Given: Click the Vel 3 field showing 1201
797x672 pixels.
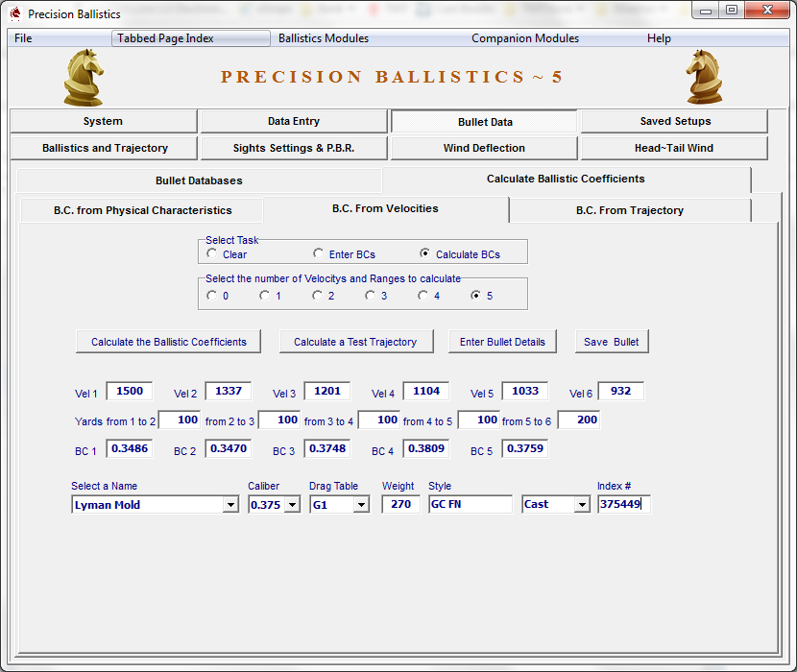Looking at the screenshot, I should point(327,391).
